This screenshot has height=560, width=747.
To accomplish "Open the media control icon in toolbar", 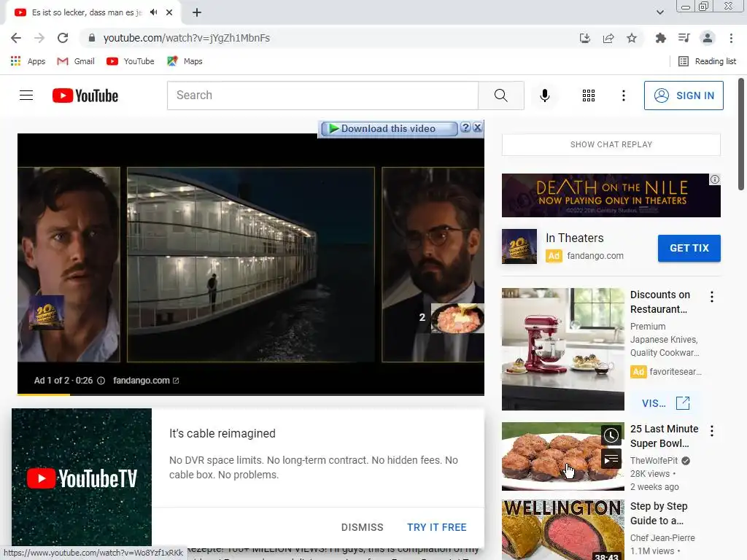I will (x=684, y=38).
